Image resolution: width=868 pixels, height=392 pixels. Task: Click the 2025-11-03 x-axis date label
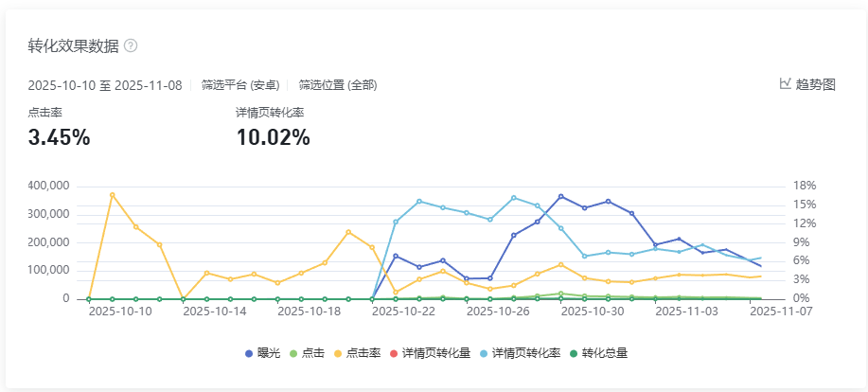[687, 311]
